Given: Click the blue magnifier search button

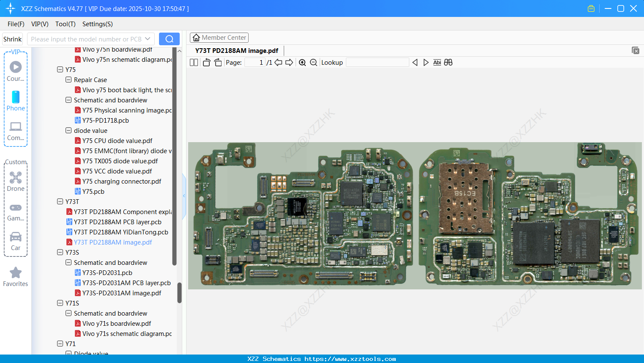Looking at the screenshot, I should 169,39.
